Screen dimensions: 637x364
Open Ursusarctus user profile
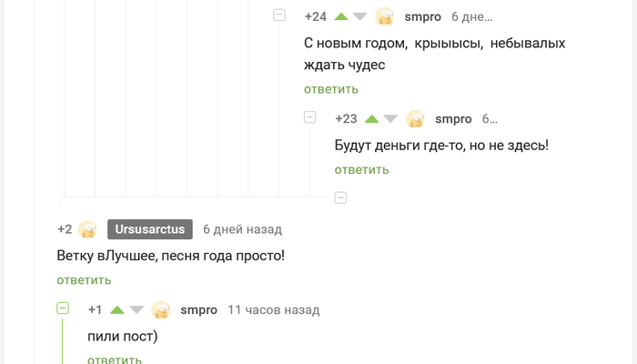[x=150, y=229]
